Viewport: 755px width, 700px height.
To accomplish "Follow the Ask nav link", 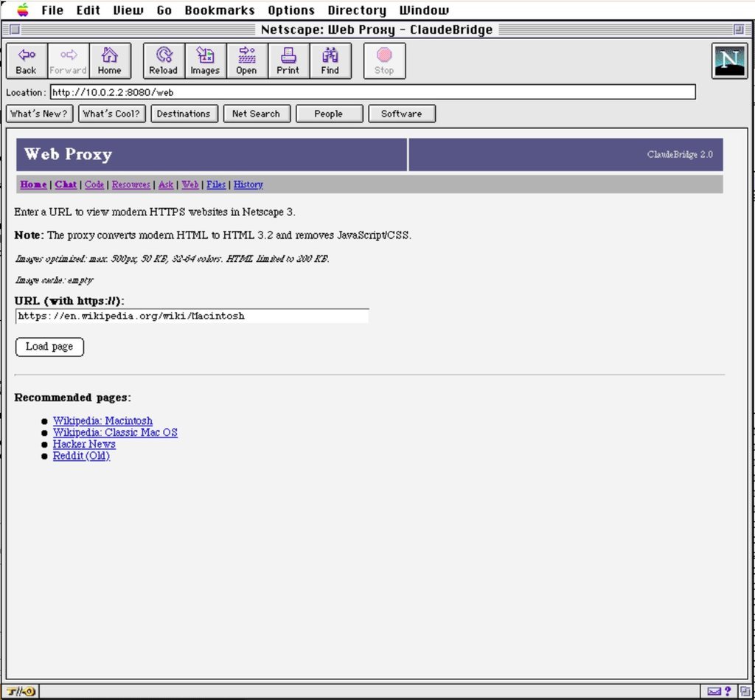I will click(166, 184).
